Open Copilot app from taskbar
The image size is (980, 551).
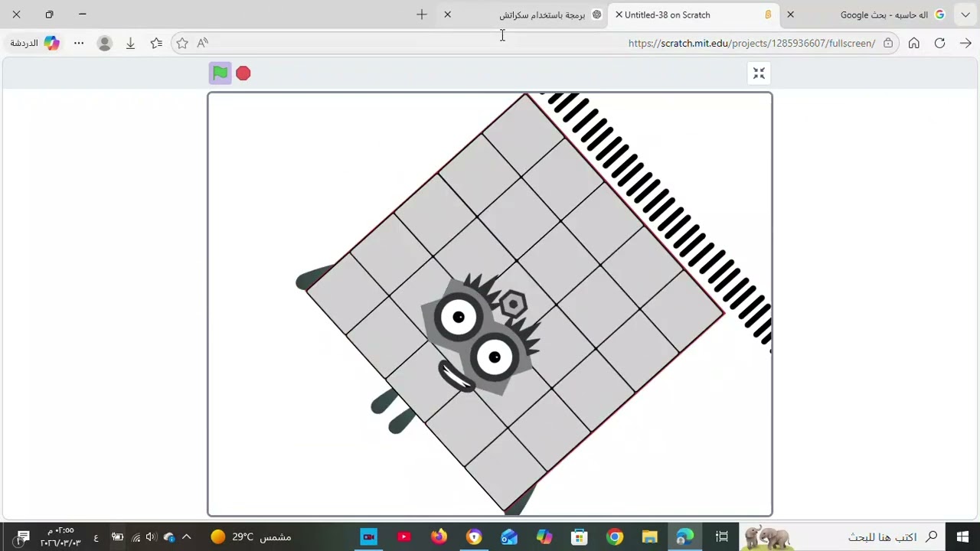[x=544, y=536]
